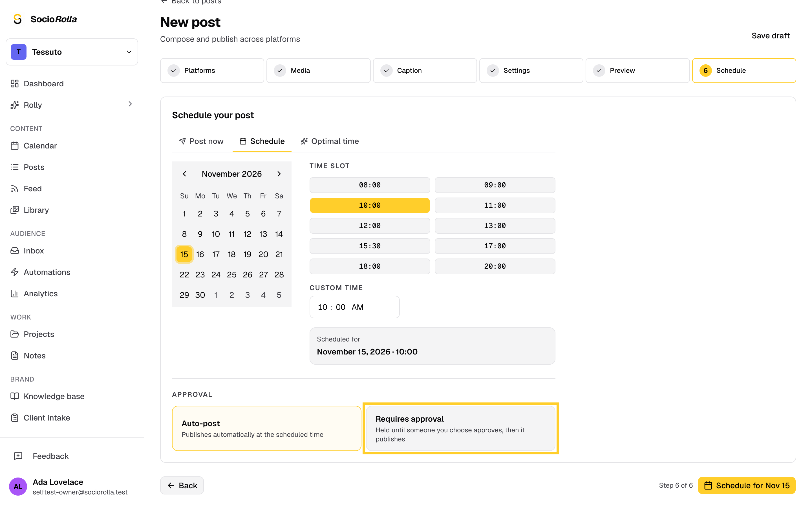Click the Rolly sparkle icon
The width and height of the screenshot is (812, 508).
[x=14, y=105]
